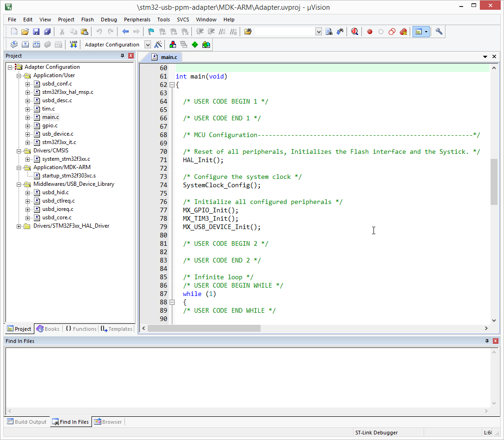Open the Configuration wrench icon
The height and width of the screenshot is (440, 504).
(x=439, y=32)
